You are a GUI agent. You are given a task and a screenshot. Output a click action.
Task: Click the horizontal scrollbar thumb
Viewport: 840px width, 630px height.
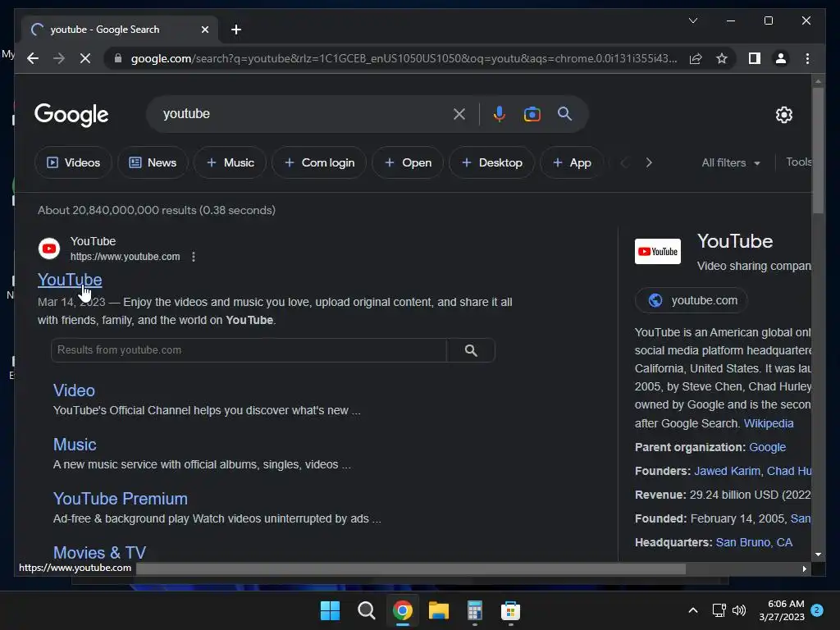pos(410,569)
